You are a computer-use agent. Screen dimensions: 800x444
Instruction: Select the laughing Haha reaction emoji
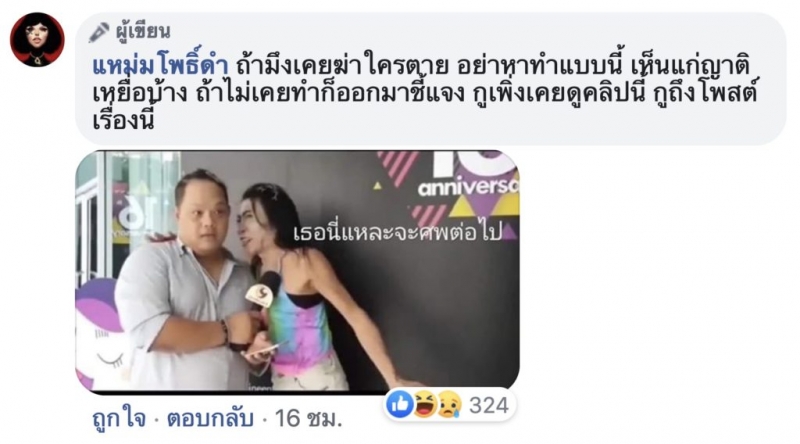425,404
